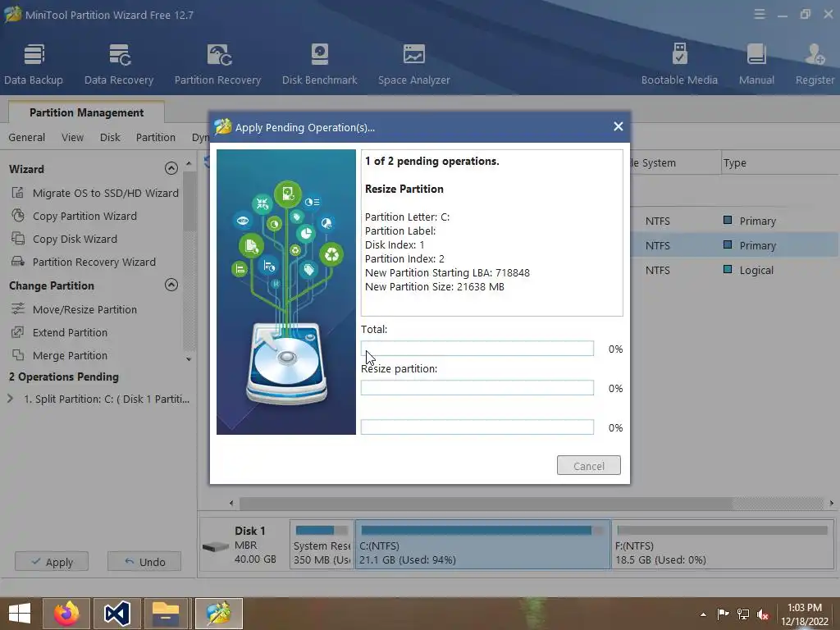Click Migrate OS to SSD/HD Wizard icon
Screen dimensions: 840x630
click(x=18, y=193)
